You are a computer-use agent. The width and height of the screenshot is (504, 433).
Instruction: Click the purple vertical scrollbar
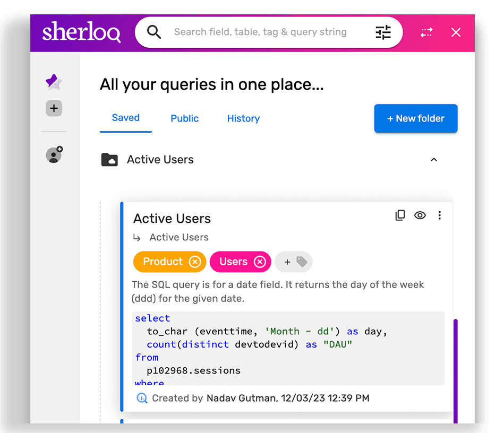point(456,371)
